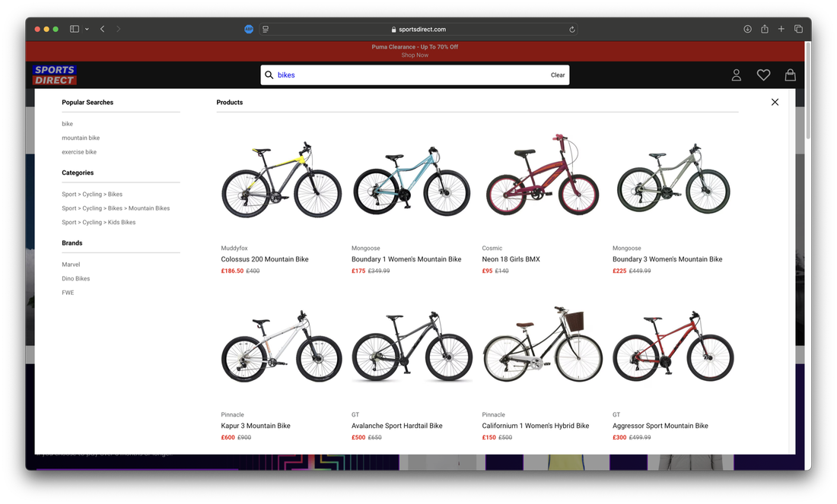Click the Avalanche Sport Hardtail Bike title

tap(396, 426)
